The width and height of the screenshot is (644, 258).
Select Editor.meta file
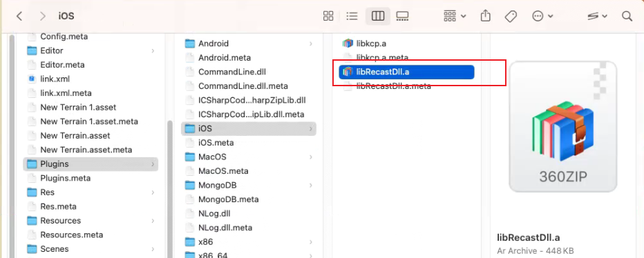point(91,65)
